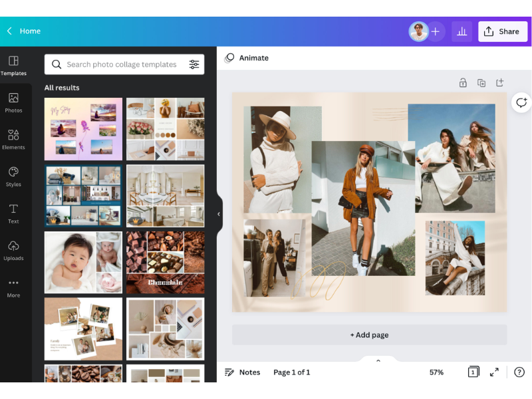Open the pages grid view
This screenshot has height=399, width=532.
click(x=474, y=372)
